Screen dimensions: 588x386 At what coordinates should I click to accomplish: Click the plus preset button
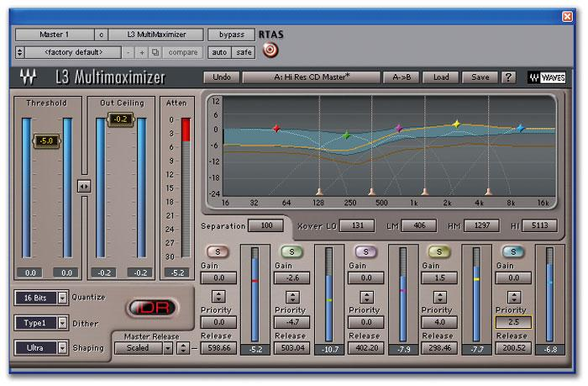click(x=142, y=52)
